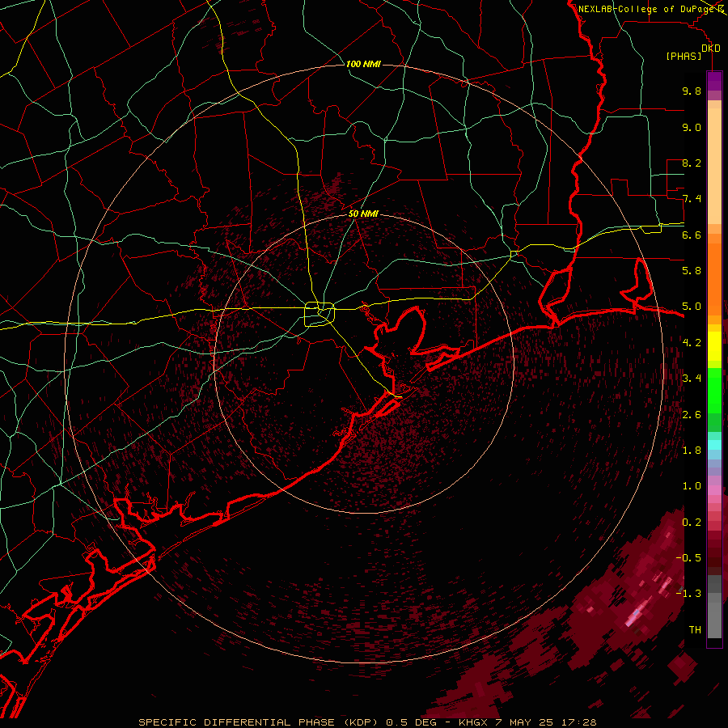
Task: Select the 5.8 value on the color scale
Action: coord(692,271)
